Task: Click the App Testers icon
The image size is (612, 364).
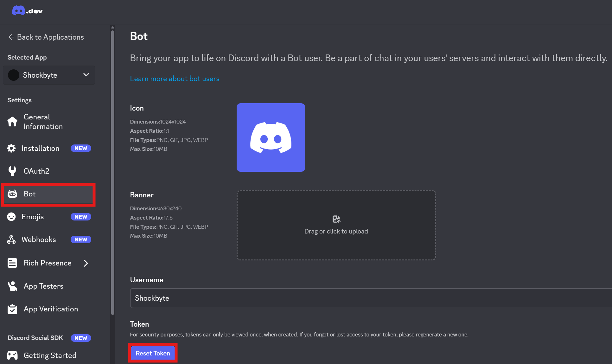Action: pyautogui.click(x=12, y=286)
